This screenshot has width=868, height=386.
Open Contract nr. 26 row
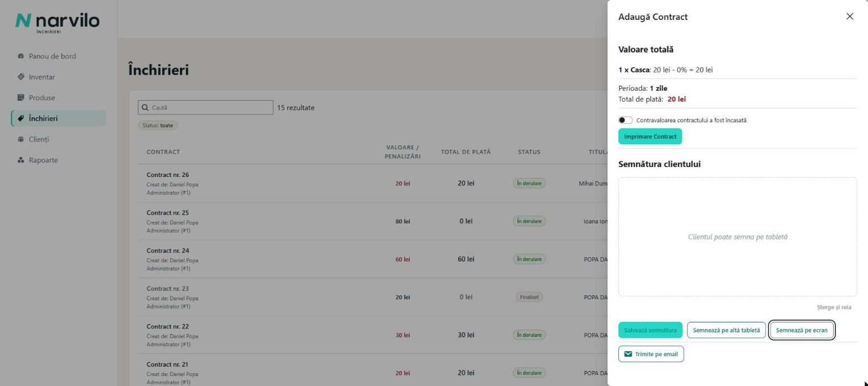coord(373,184)
